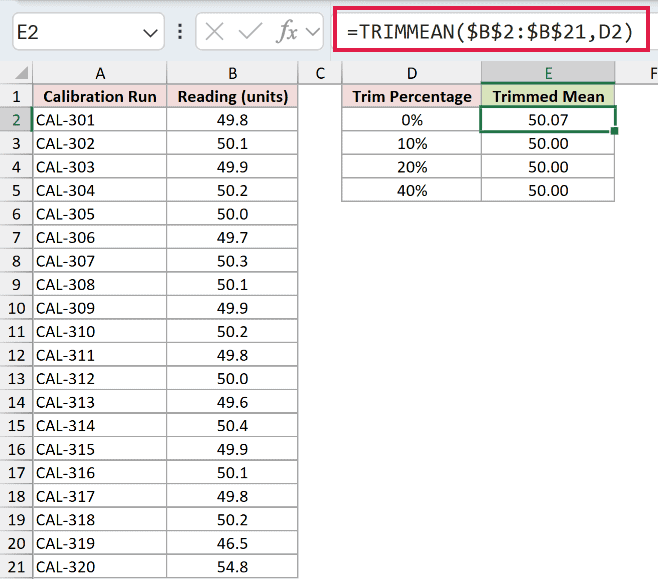Select cell CAL-310

[x=100, y=331]
